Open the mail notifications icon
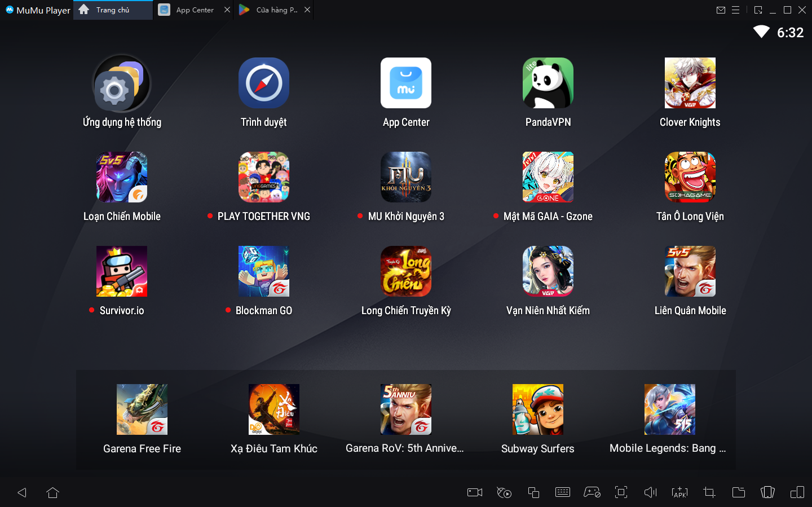The width and height of the screenshot is (812, 507). coord(721,10)
